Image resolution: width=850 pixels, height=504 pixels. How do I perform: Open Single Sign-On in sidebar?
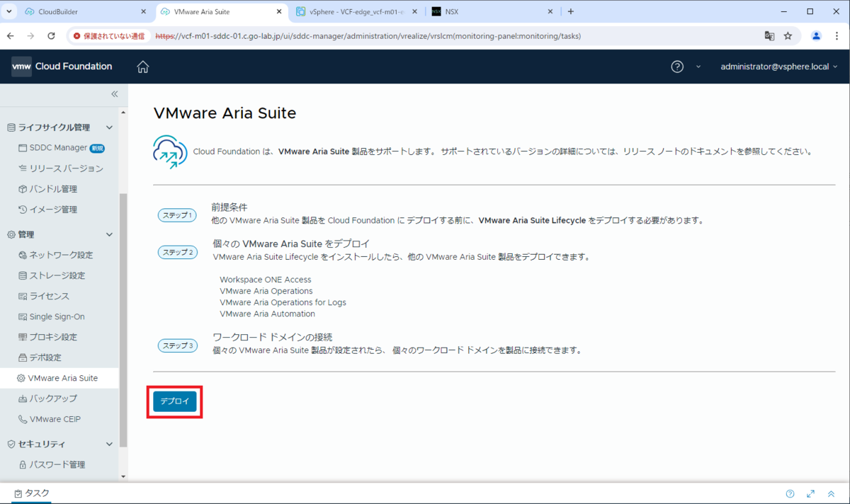click(x=52, y=316)
